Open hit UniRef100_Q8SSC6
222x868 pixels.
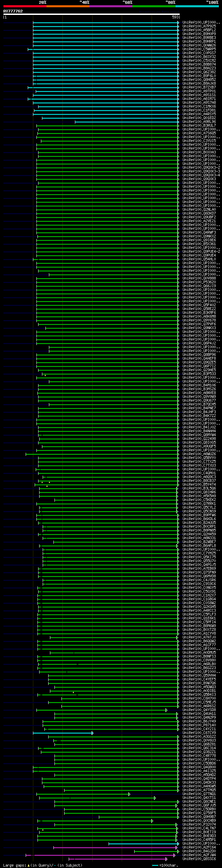[199, 859]
